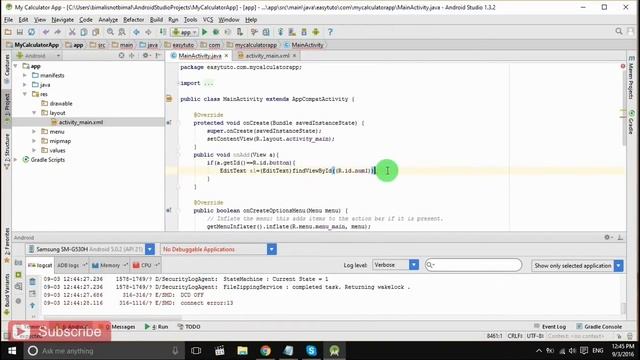Switch to the activity_main.xml editor tab

tap(267, 56)
